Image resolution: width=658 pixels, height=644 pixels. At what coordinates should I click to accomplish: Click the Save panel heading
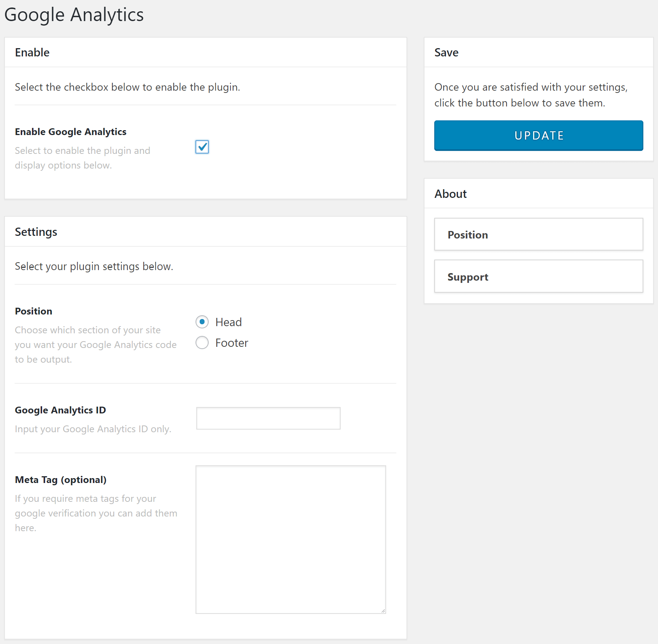(446, 52)
